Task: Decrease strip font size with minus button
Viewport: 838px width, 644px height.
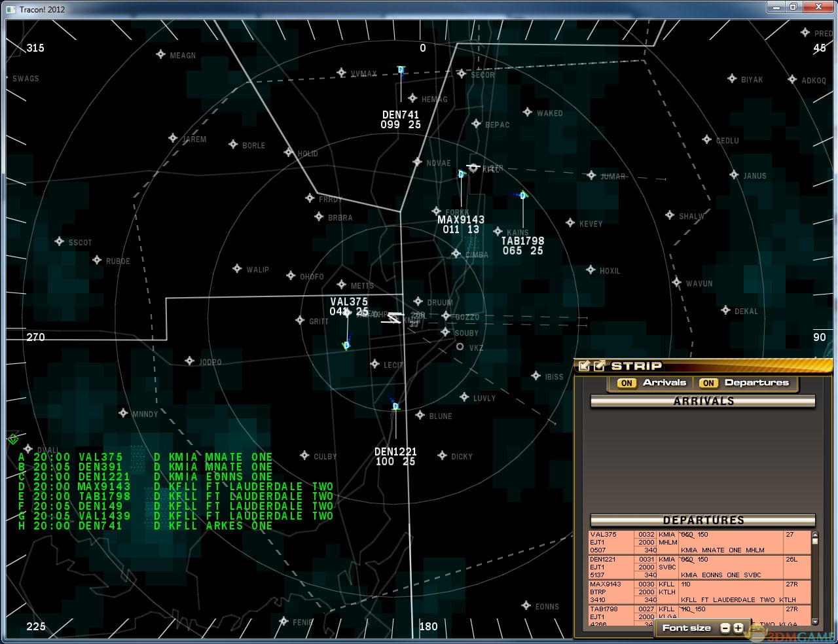Action: tap(725, 628)
